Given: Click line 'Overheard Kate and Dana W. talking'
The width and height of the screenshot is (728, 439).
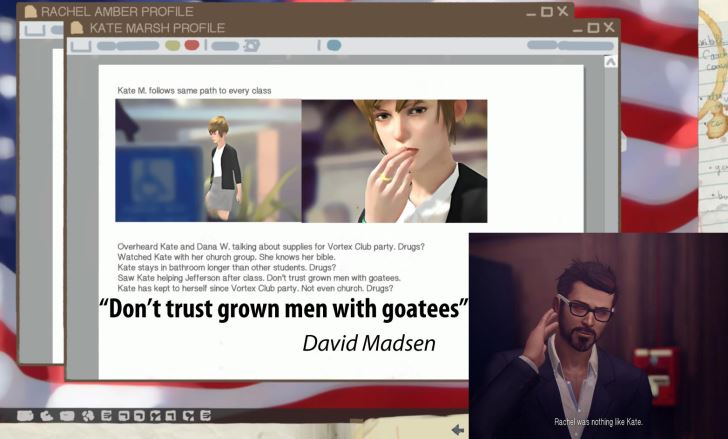Looking at the screenshot, I should tap(271, 247).
